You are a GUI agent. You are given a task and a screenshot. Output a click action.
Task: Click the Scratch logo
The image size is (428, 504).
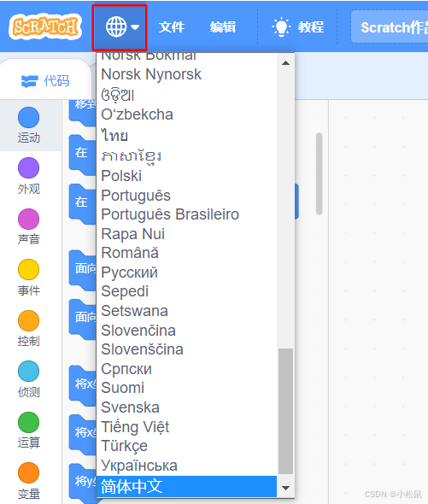[45, 26]
